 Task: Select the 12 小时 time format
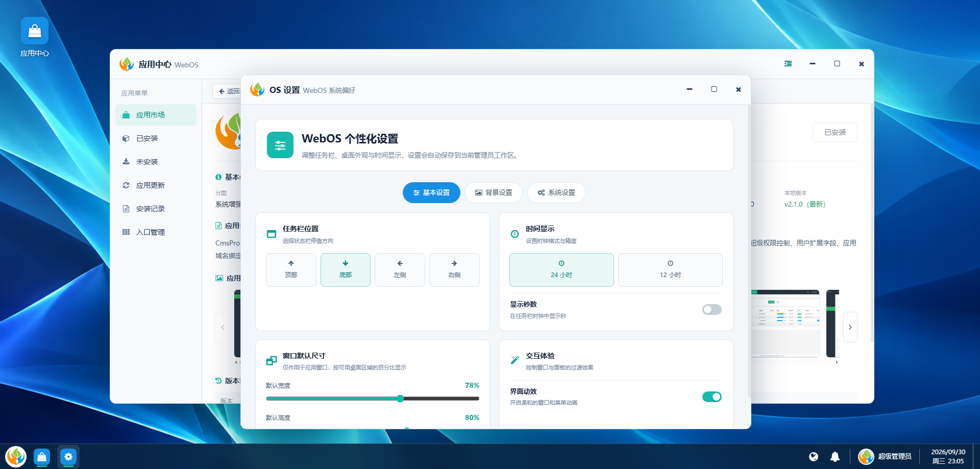point(670,270)
